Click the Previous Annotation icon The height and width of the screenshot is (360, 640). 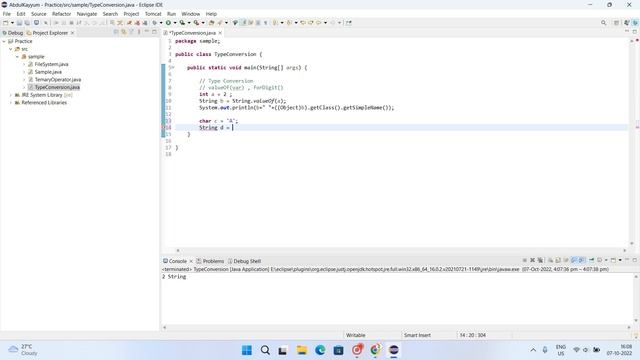click(x=289, y=23)
